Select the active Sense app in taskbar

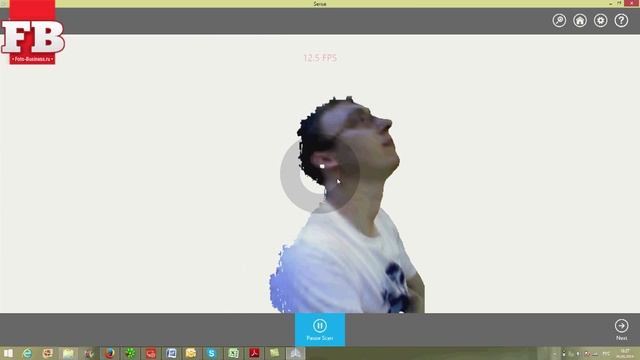(x=296, y=353)
